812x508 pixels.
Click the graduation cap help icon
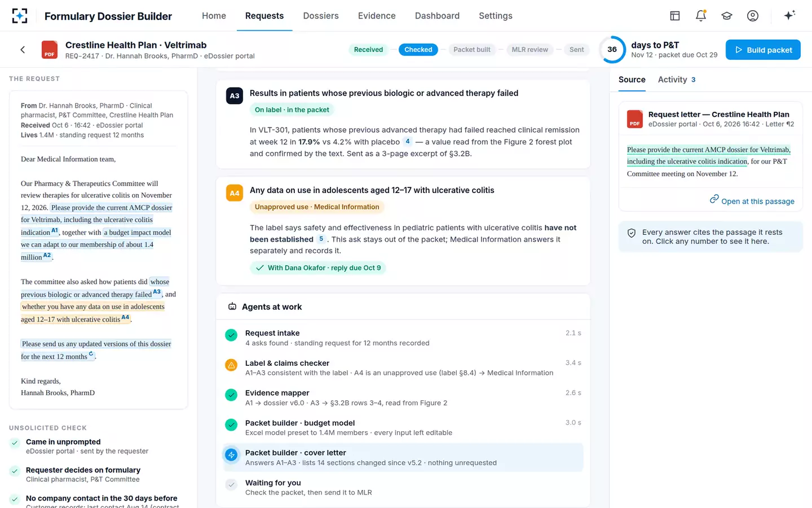[x=727, y=16]
